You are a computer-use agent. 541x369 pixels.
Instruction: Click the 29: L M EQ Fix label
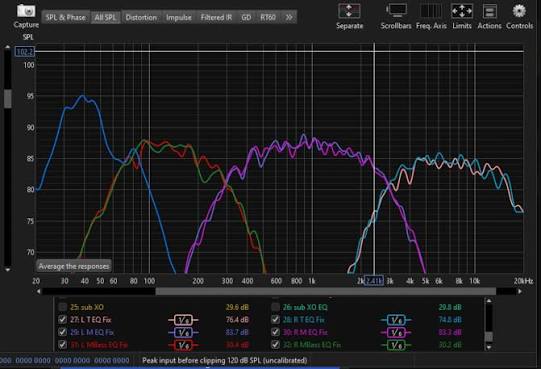coord(92,332)
